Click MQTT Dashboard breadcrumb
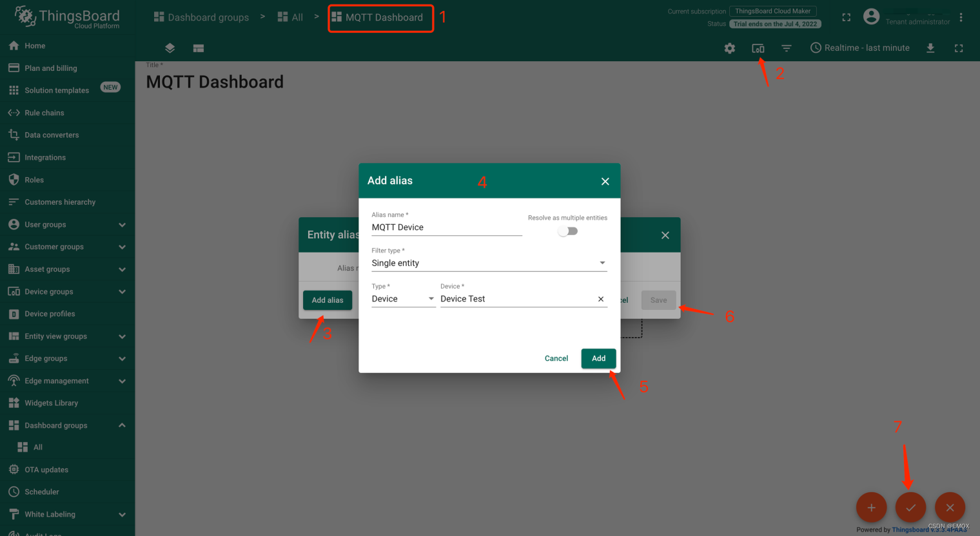 (x=378, y=17)
